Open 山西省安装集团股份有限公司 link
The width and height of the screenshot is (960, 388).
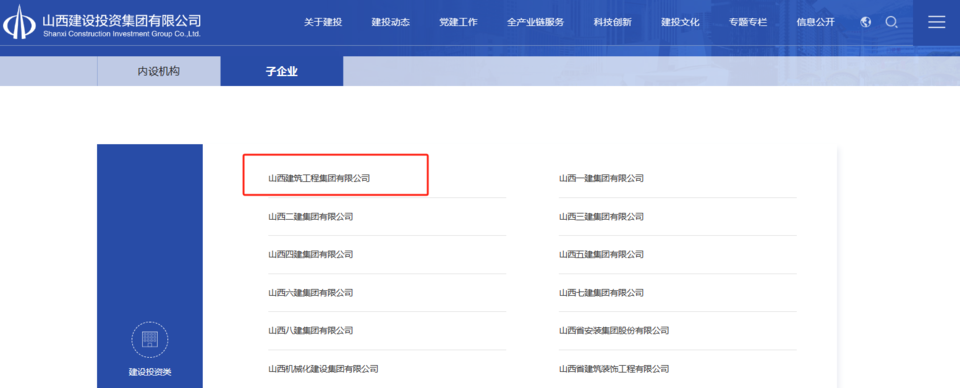tap(614, 330)
